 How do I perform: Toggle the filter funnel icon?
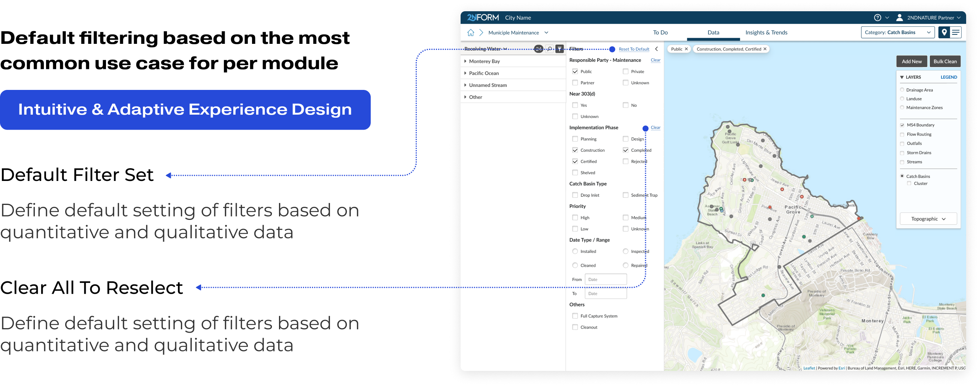point(559,49)
